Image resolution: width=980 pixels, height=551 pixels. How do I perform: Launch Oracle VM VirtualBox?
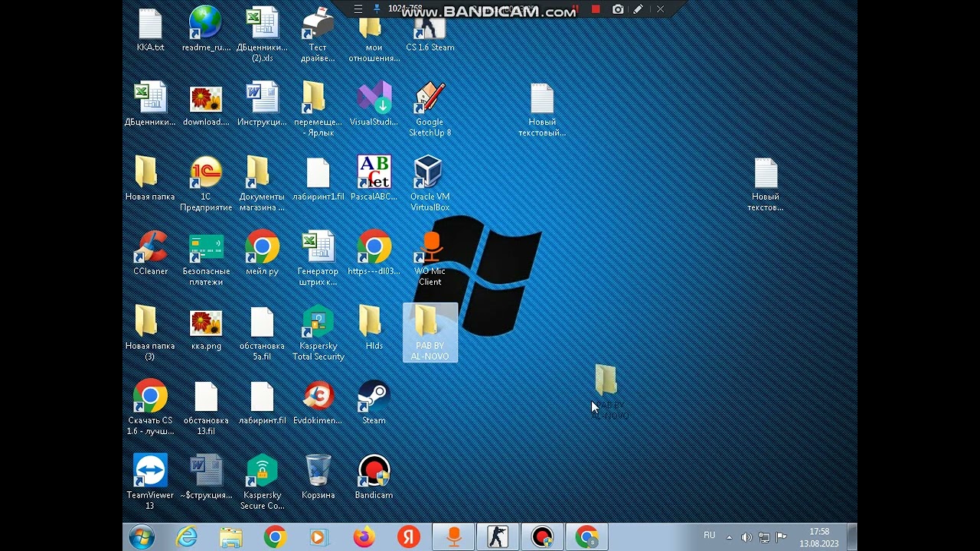coord(430,184)
